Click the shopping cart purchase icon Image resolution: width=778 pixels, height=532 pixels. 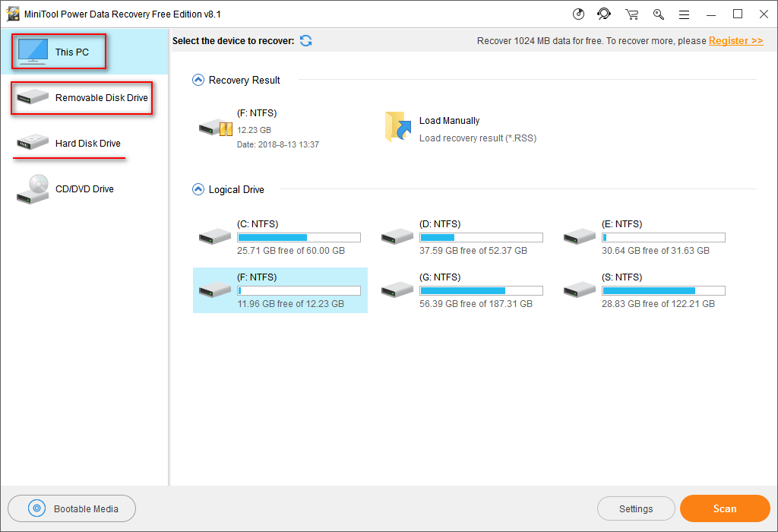631,14
